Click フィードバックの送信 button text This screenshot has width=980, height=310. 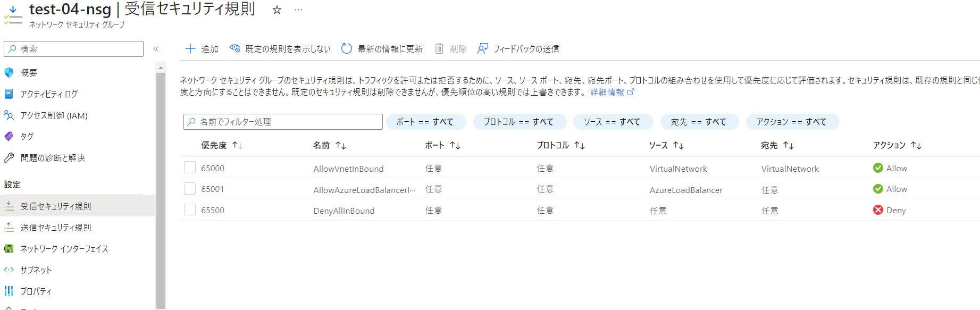click(526, 49)
